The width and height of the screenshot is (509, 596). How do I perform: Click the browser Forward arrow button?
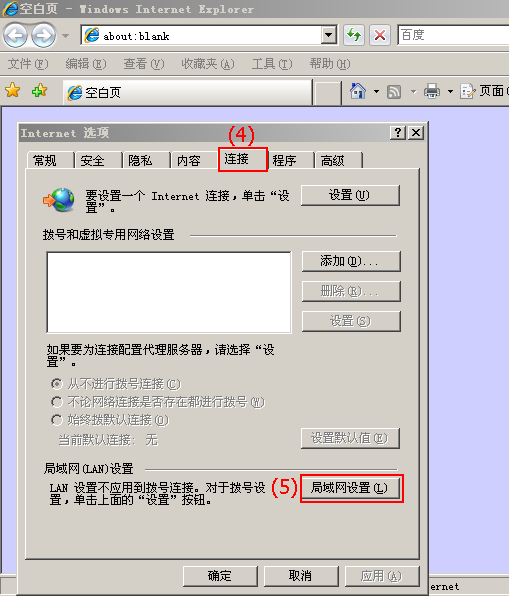pos(43,36)
